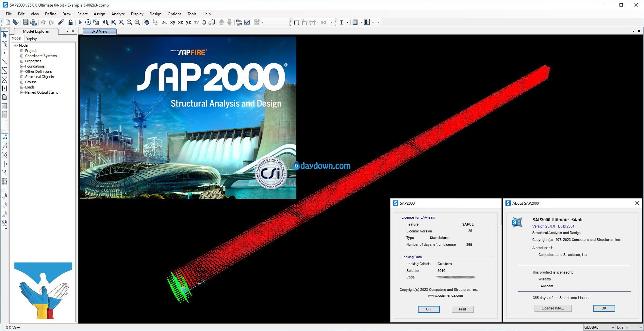Toggle the Snap to Points option
Viewport: 644px width, 331px height.
[5, 137]
